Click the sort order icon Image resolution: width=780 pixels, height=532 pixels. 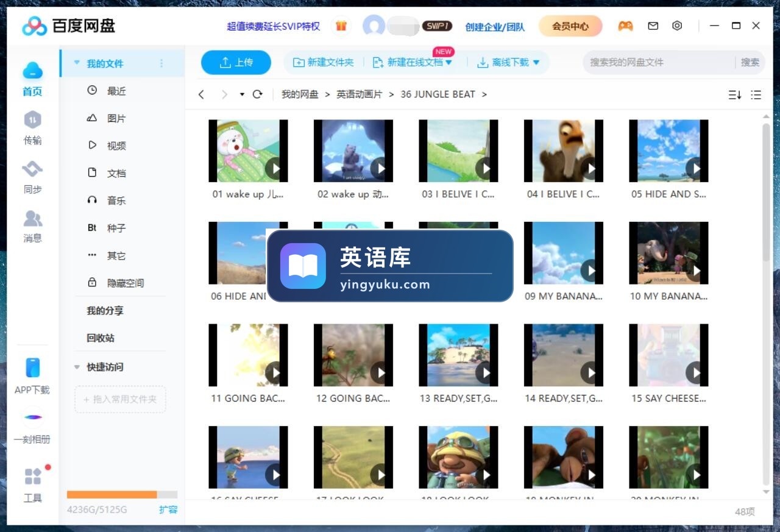(735, 95)
